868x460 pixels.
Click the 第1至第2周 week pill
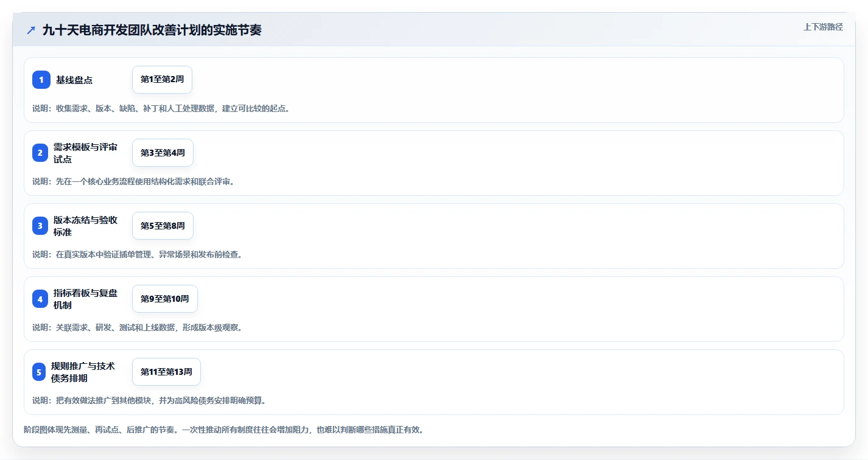click(162, 80)
